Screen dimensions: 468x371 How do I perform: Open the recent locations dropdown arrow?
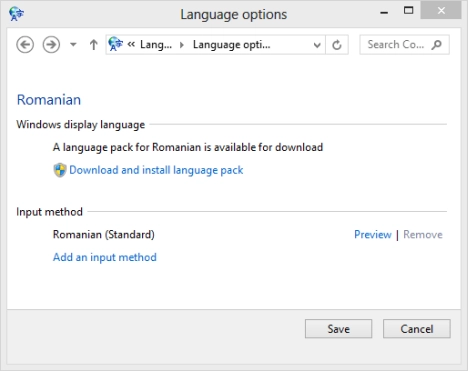click(x=73, y=44)
